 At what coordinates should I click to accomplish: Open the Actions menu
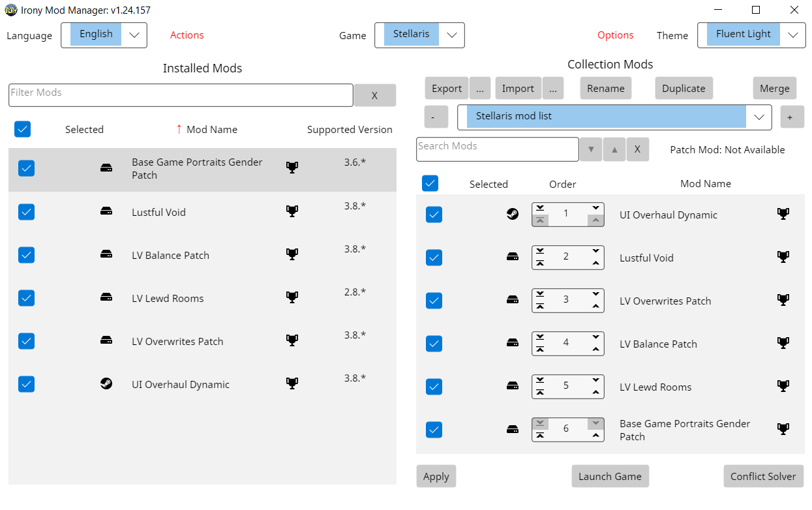click(187, 35)
